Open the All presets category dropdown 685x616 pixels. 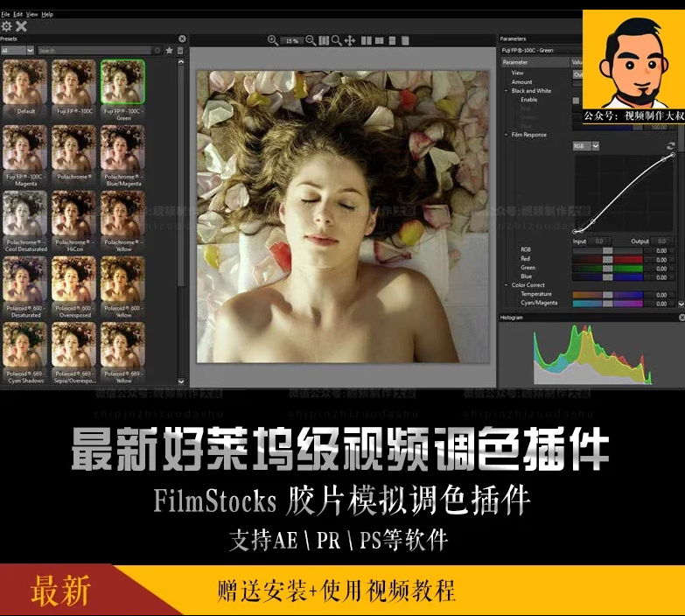[17, 51]
